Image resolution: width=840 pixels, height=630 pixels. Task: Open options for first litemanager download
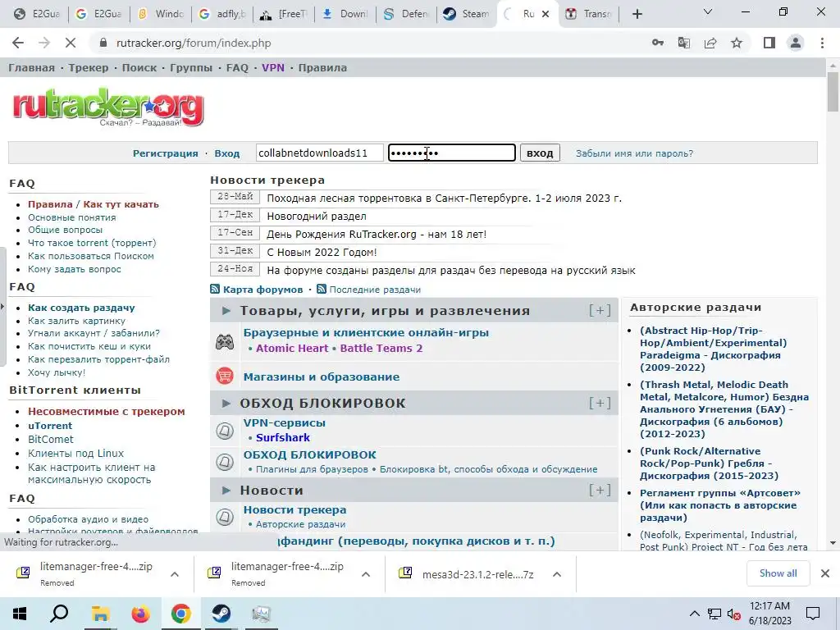tap(175, 574)
